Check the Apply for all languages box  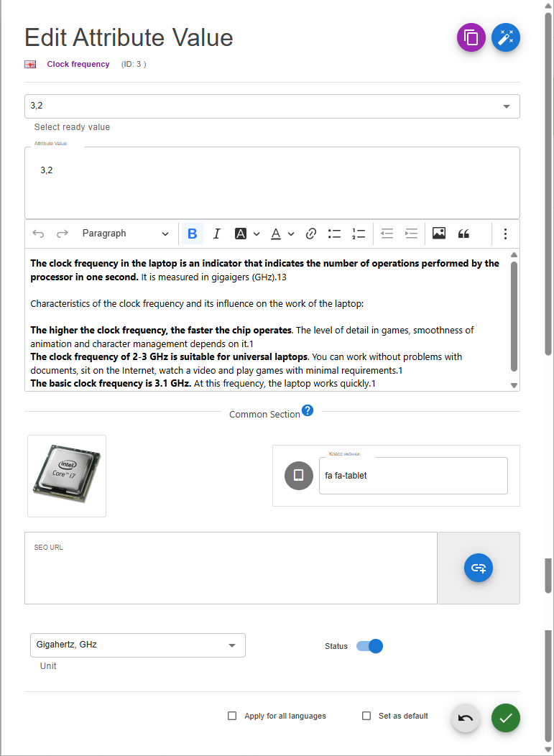click(x=232, y=716)
